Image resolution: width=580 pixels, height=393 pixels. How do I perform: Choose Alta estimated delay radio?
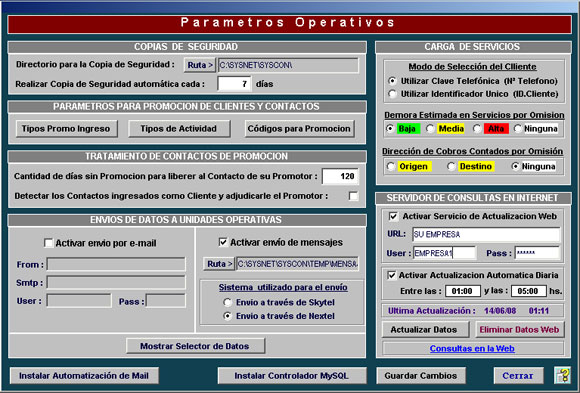click(477, 128)
